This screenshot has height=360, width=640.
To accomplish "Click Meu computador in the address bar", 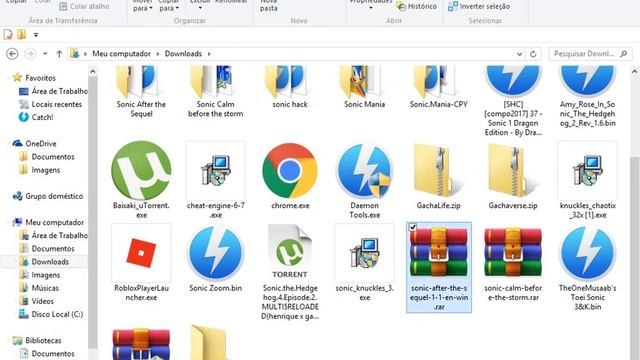I will pyautogui.click(x=121, y=54).
